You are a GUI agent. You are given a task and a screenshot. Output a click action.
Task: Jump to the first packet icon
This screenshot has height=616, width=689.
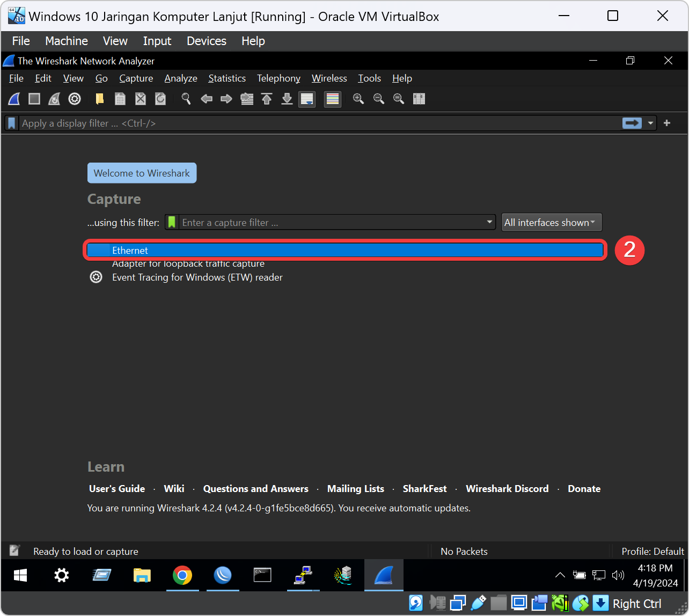tap(267, 99)
